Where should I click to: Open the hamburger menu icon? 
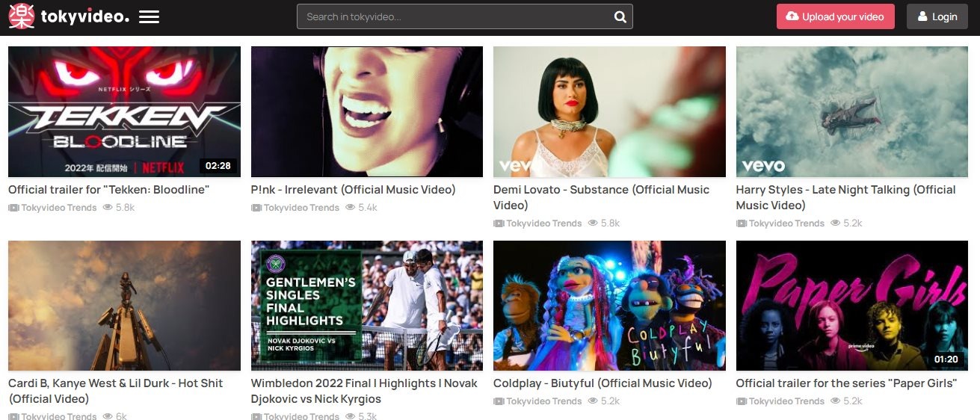pyautogui.click(x=150, y=16)
